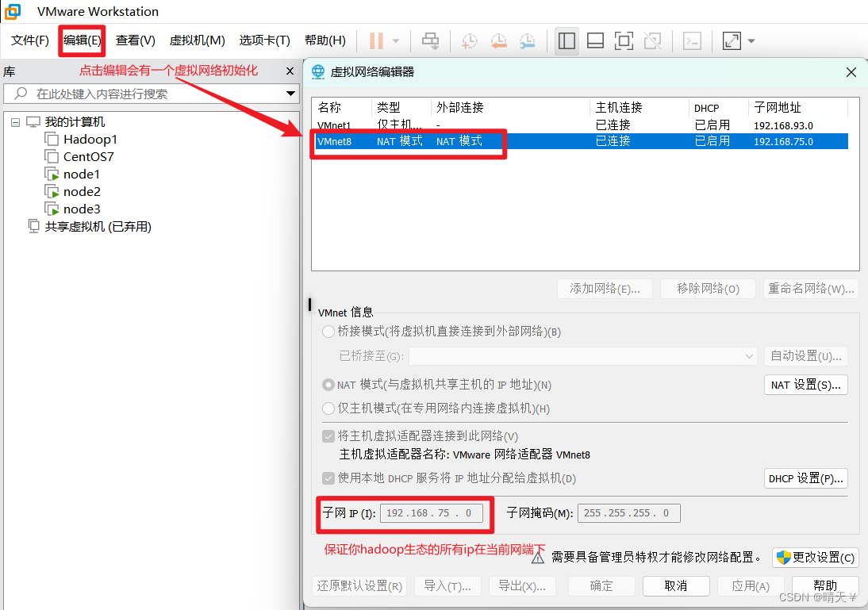This screenshot has height=610, width=868.
Task: Open the library search dropdown arrow
Action: [290, 94]
